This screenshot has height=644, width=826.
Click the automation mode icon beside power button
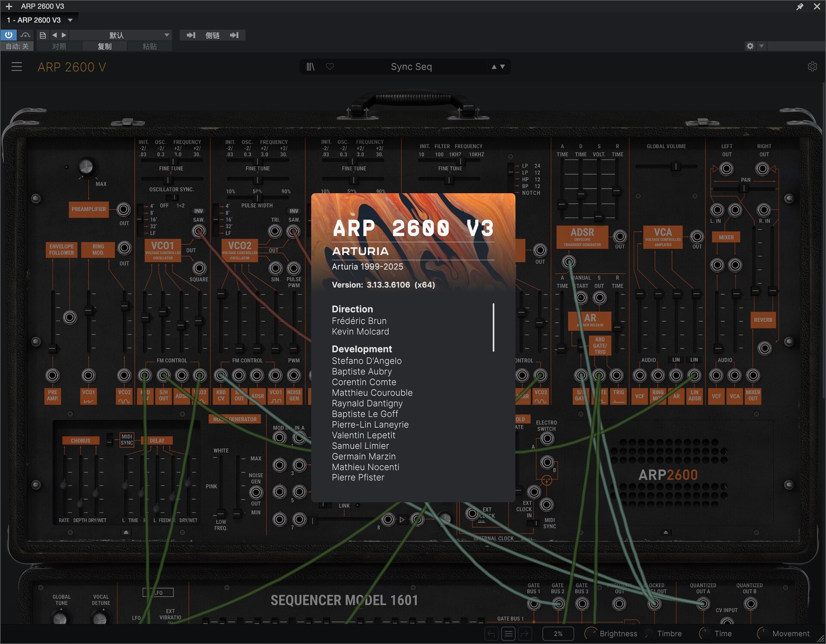(x=25, y=35)
